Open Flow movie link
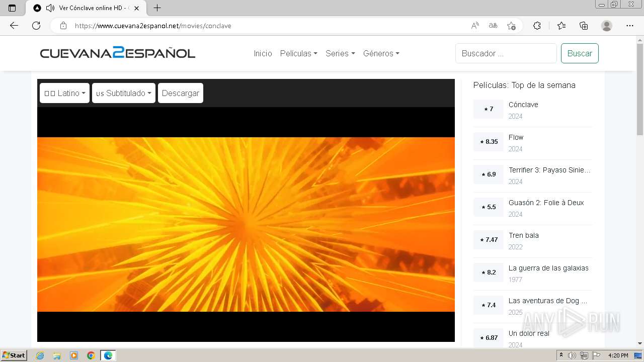Screen dimensions: 644x362 point(516,137)
